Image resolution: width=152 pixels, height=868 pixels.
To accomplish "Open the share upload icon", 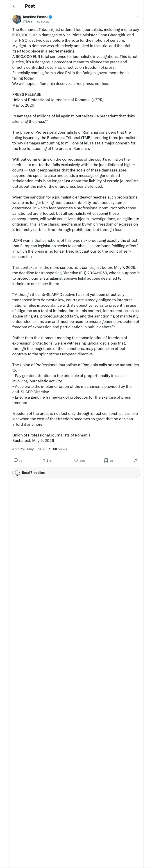I will pyautogui.click(x=136, y=460).
